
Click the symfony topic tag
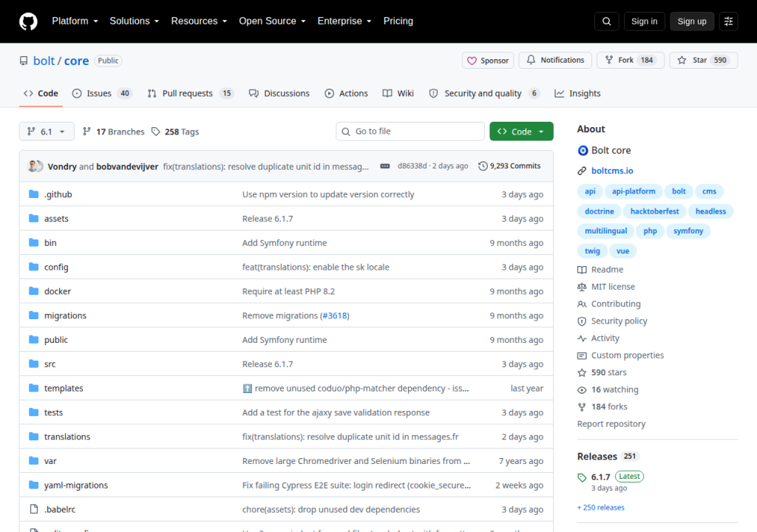click(x=688, y=231)
